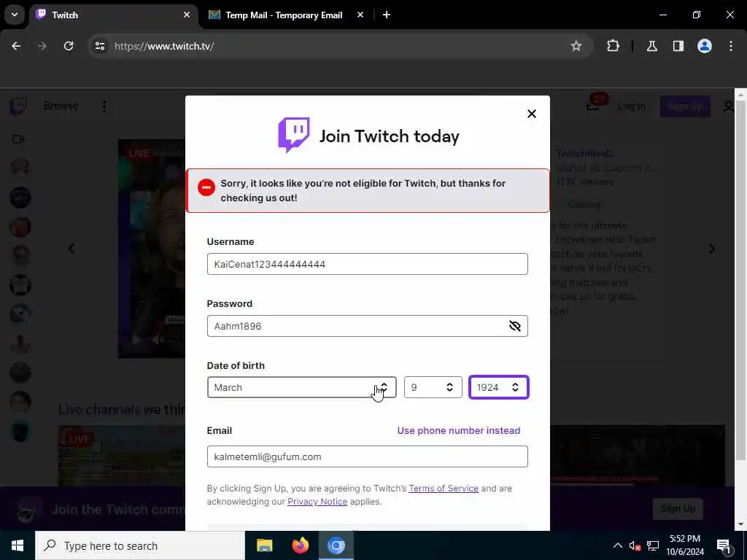Click the address bar URL
747x560 pixels.
pos(164,46)
